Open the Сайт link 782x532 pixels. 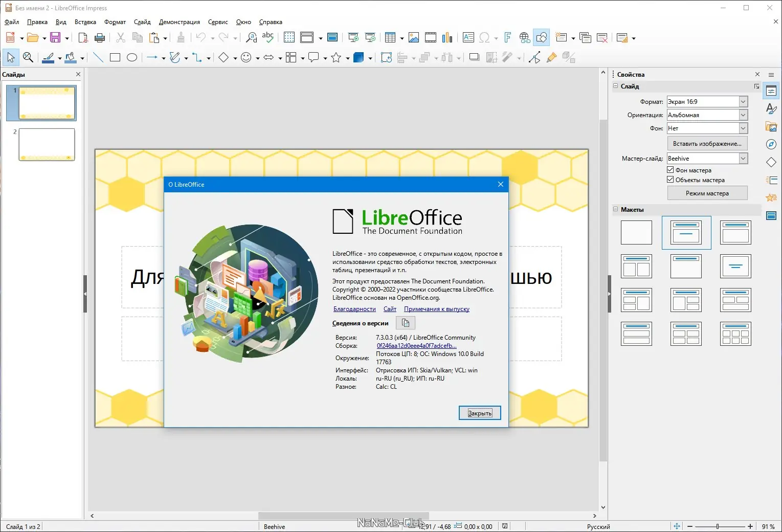point(390,309)
